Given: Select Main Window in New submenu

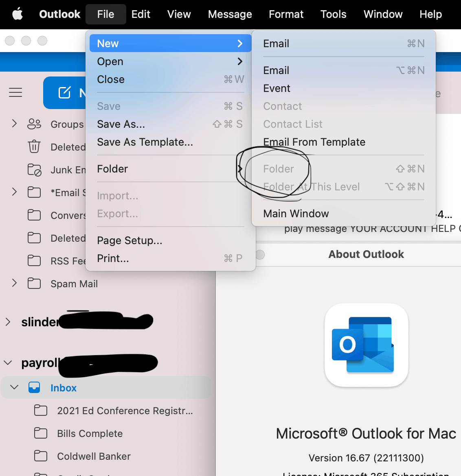Looking at the screenshot, I should coord(344,214).
